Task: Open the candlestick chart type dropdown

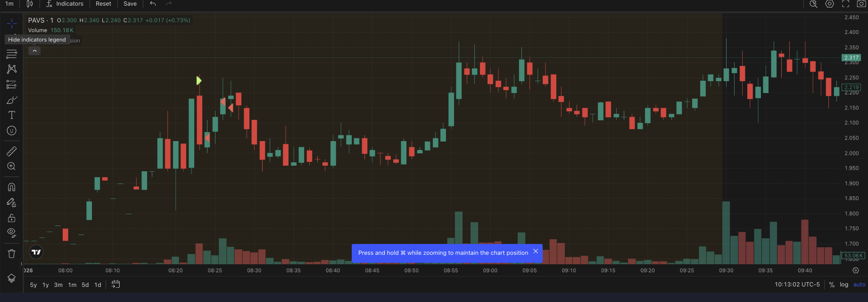Action: [x=30, y=4]
